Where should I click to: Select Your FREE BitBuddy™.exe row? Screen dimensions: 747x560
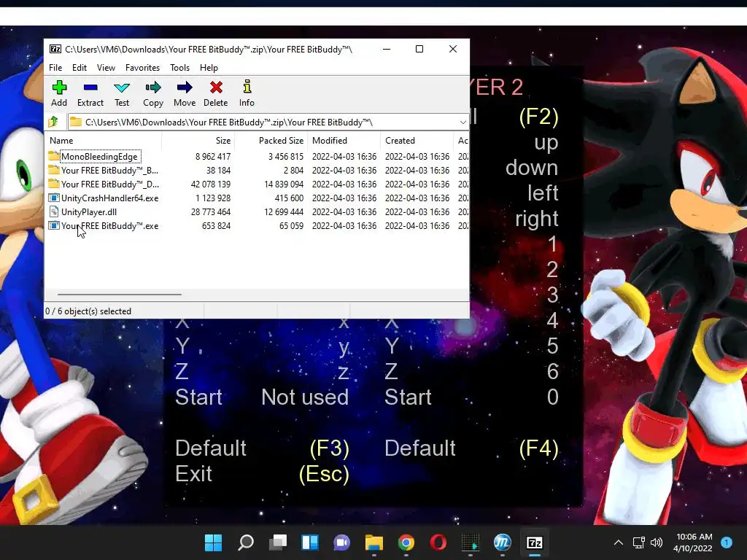click(258, 226)
